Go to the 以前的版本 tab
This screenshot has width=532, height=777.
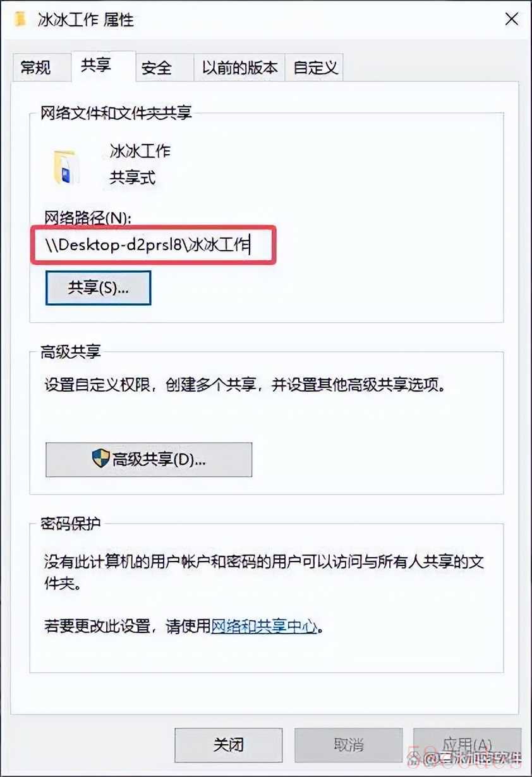click(x=239, y=68)
